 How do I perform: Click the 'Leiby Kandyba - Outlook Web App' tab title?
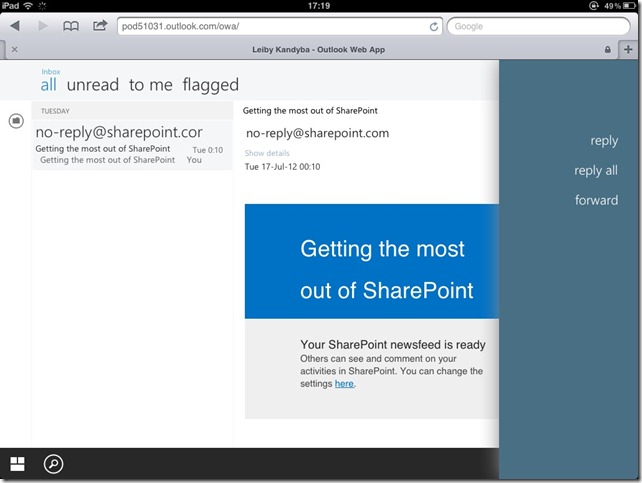[x=319, y=50]
